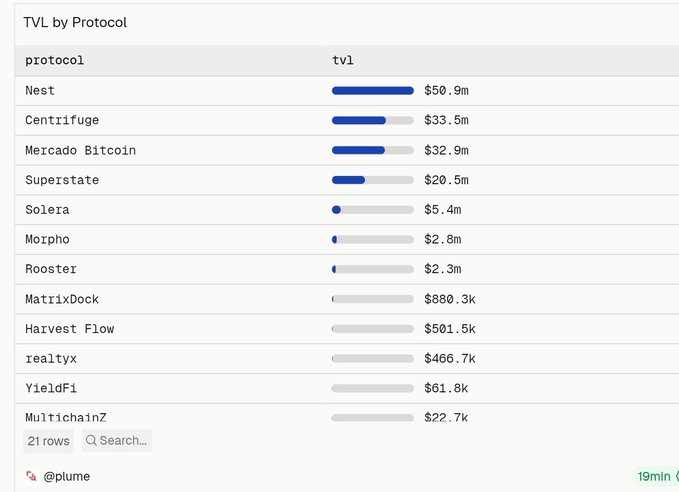Screen dimensions: 679x492
Task: Click the $880.3k TVL value
Action: (x=450, y=299)
